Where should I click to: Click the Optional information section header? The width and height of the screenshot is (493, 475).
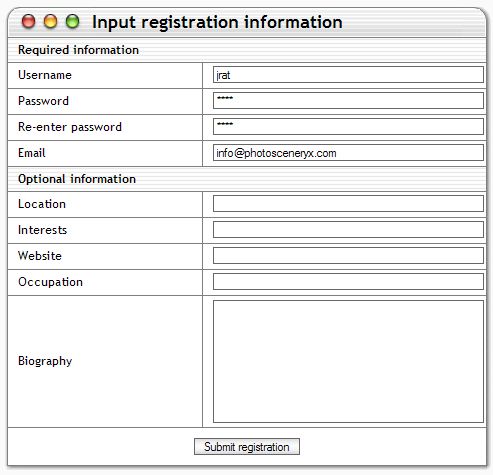[247, 179]
